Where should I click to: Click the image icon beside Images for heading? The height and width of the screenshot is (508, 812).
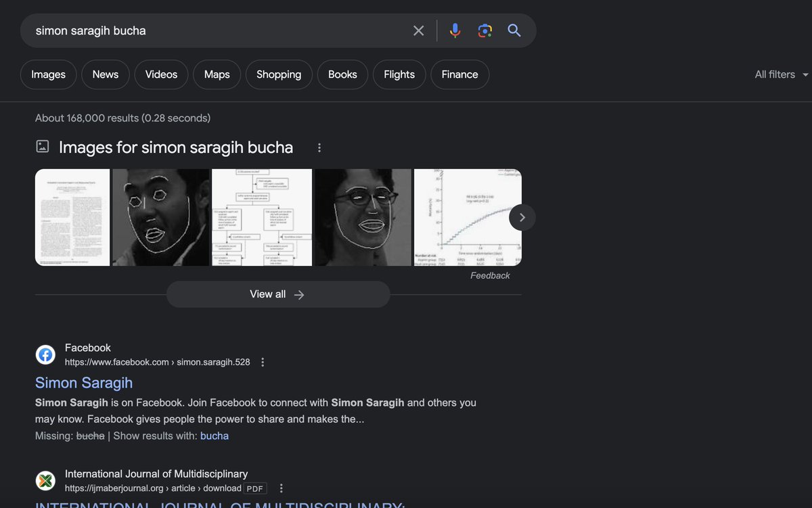pyautogui.click(x=43, y=146)
